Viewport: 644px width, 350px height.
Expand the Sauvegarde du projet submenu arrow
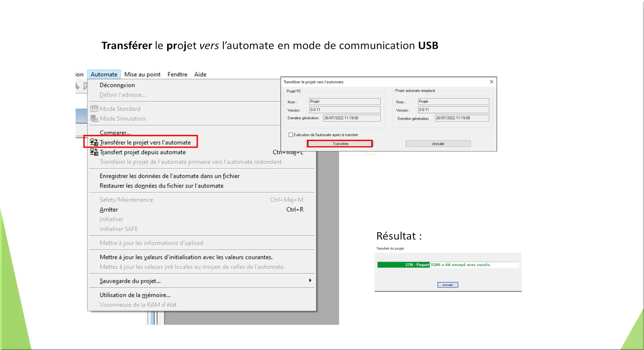pyautogui.click(x=310, y=281)
